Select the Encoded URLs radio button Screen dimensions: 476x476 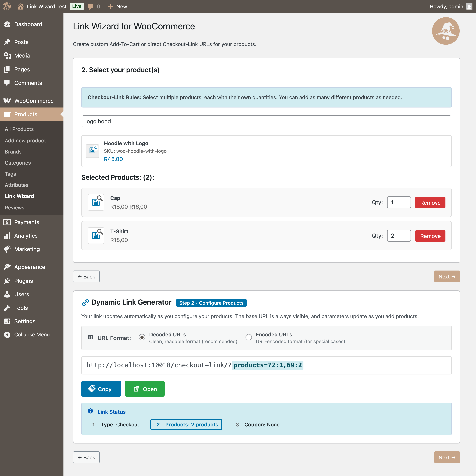click(249, 337)
